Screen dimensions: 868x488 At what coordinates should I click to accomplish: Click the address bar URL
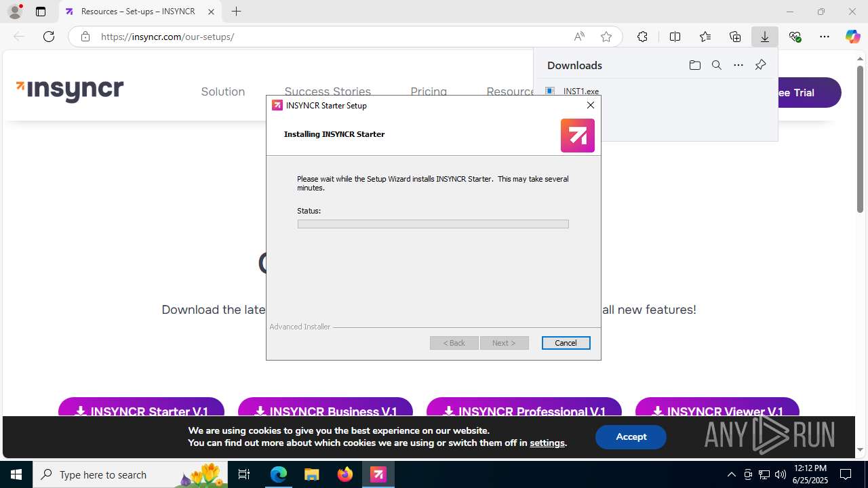pos(167,37)
